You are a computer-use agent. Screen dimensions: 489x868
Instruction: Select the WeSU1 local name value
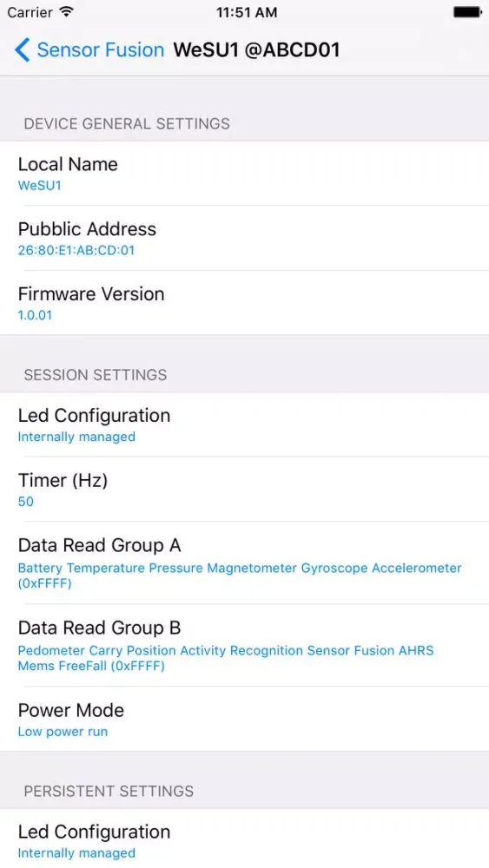pos(39,186)
